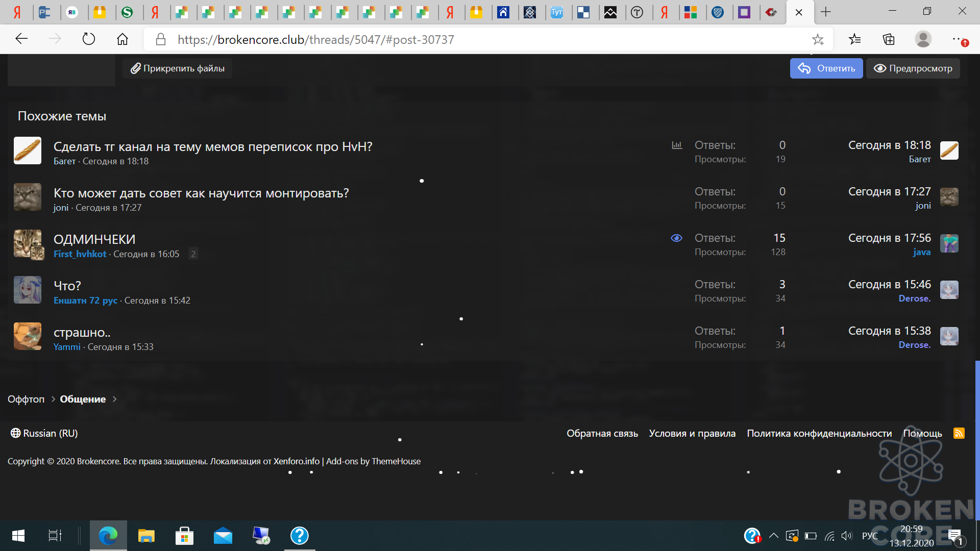Viewport: 980px width, 551px height.
Task: Open the ОДМИНЧЕКИ thread
Action: point(94,239)
